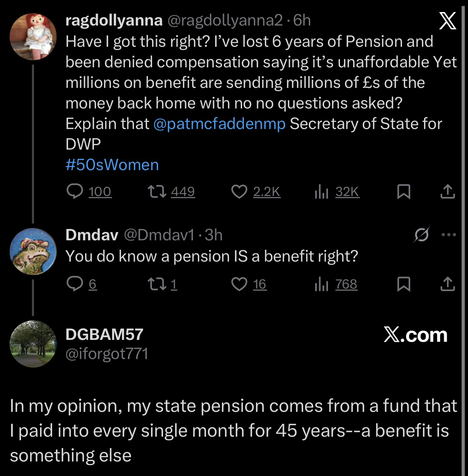Visit the DGBAM57 profile name
468x476 pixels.
[x=104, y=334]
